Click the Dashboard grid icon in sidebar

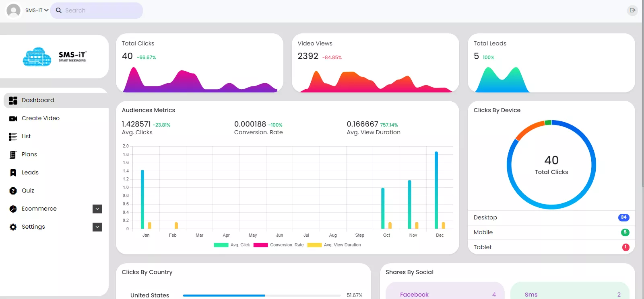(13, 100)
